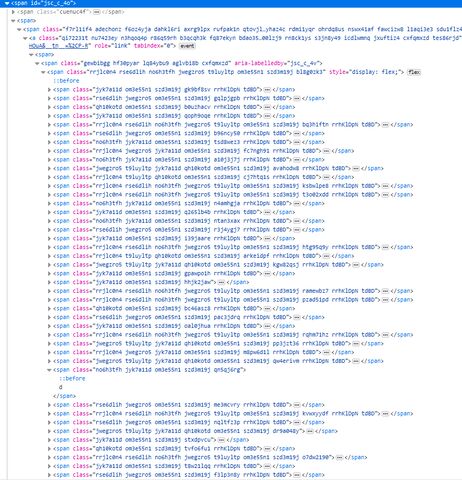
Task: Click ellipsis badge in tvfo6fu1 row
Action: tap(267, 449)
